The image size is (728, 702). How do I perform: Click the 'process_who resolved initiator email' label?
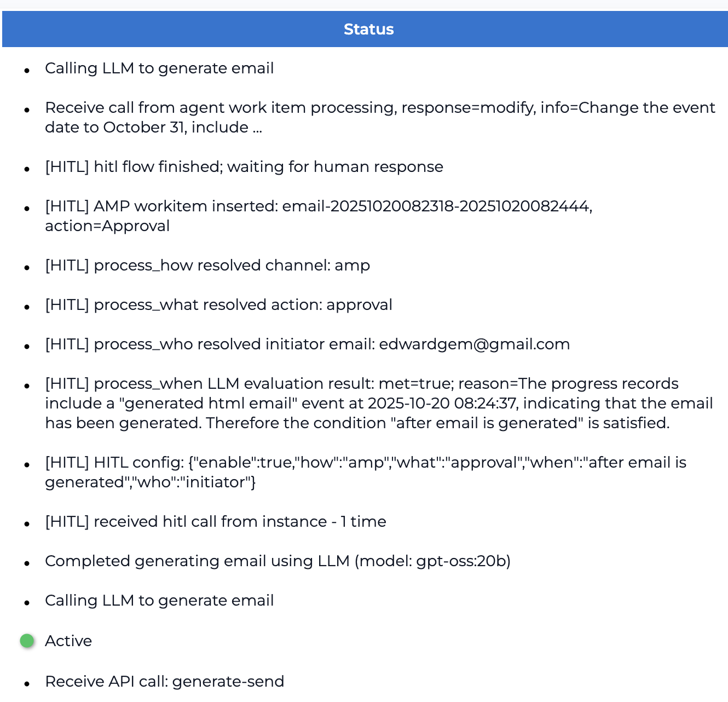pos(210,344)
